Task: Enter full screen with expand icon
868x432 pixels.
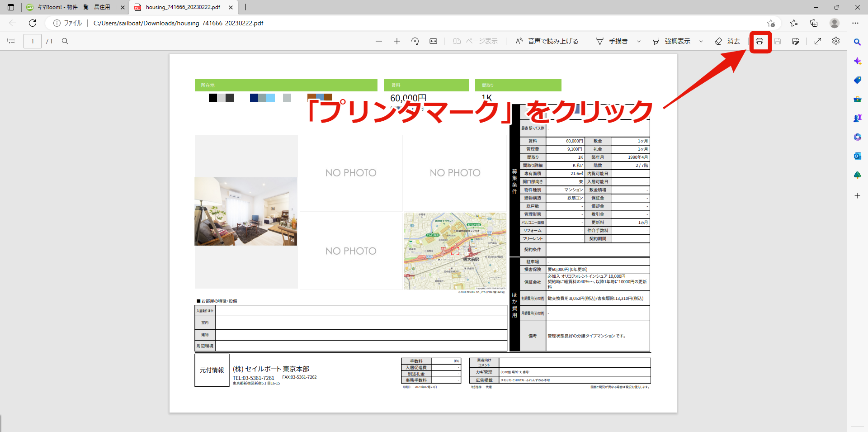Action: tap(818, 41)
